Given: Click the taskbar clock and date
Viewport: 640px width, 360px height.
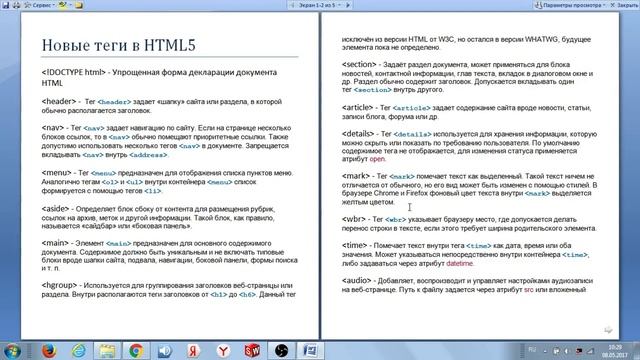Looking at the screenshot, I should 615,351.
